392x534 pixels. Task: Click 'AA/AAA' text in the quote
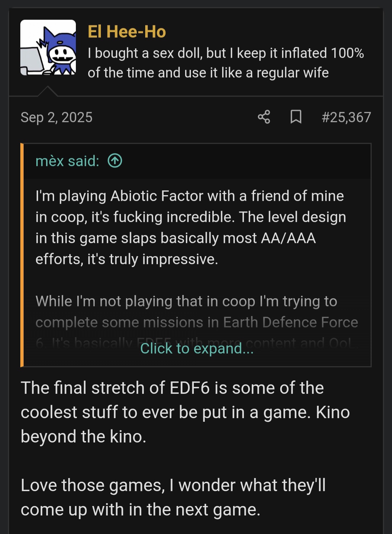point(288,238)
